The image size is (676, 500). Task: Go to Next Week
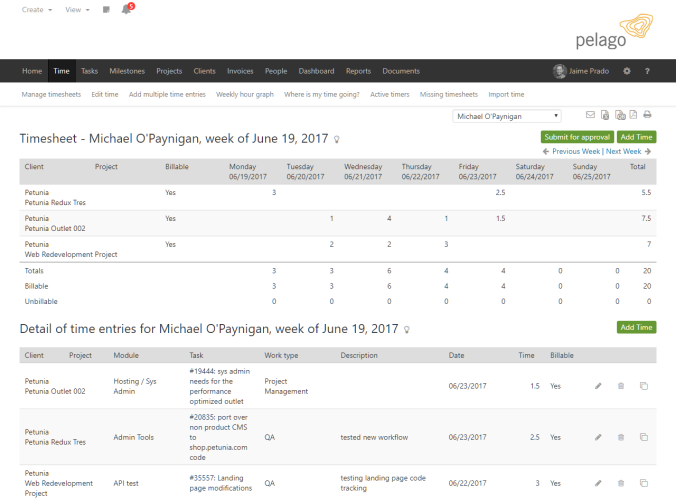click(x=623, y=151)
